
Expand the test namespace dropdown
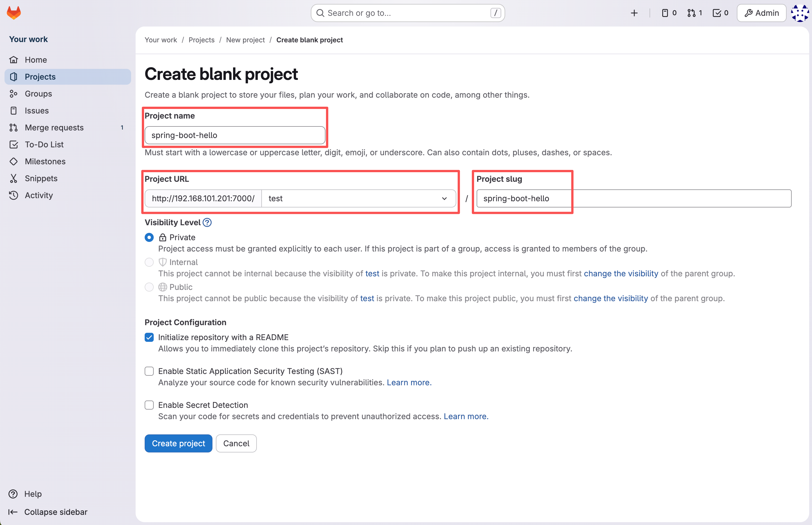point(358,198)
